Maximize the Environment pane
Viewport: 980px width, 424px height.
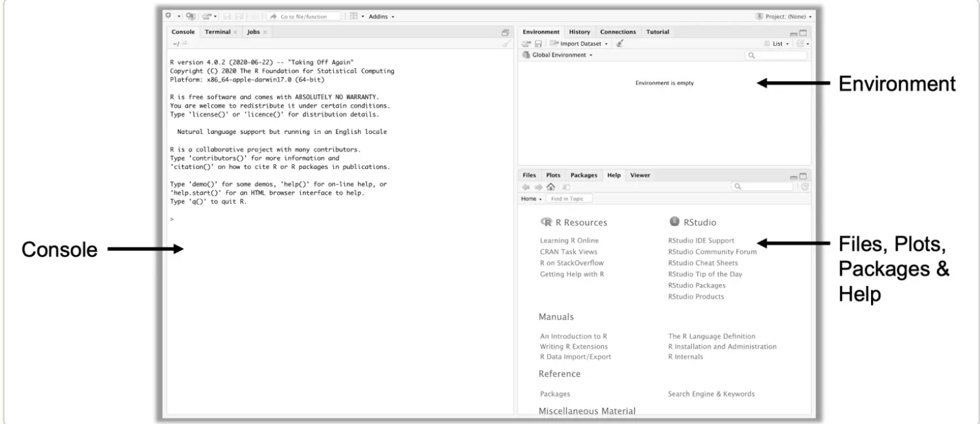pos(802,32)
